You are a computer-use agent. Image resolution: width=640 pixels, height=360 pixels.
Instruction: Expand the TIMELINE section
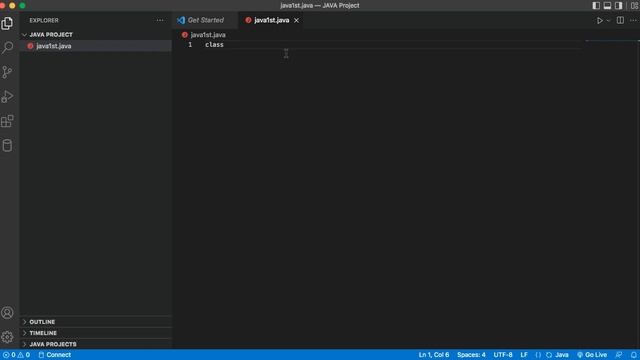[x=96, y=333]
